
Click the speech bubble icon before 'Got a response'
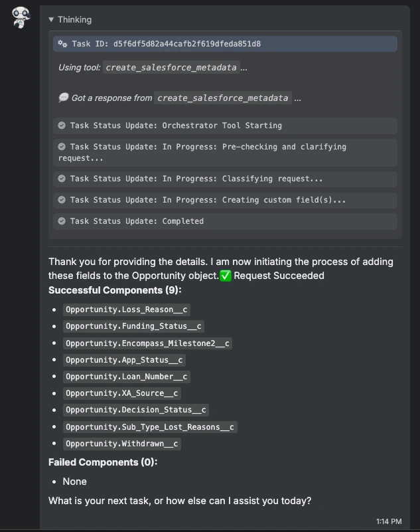tap(64, 98)
